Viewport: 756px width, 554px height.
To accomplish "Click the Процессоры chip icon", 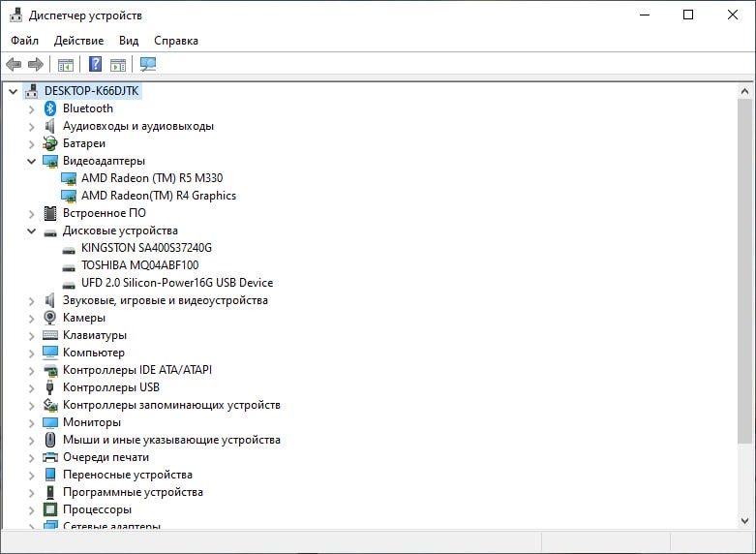I will pyautogui.click(x=50, y=509).
